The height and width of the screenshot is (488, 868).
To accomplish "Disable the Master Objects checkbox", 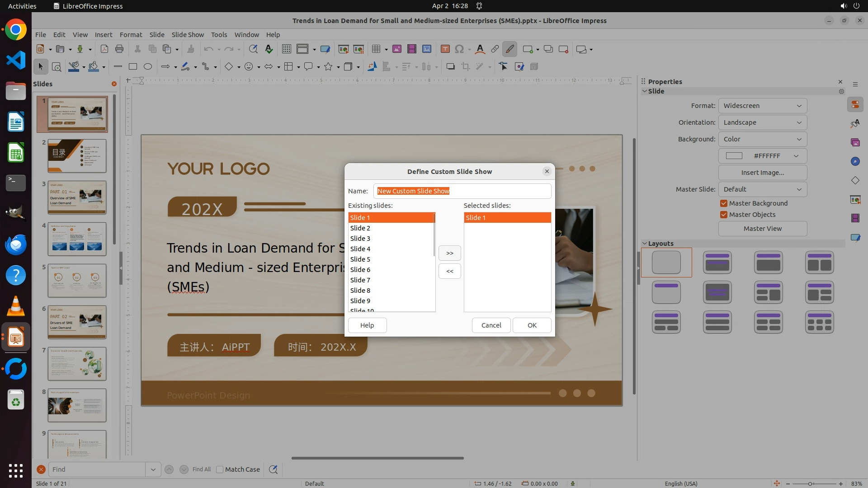I will point(724,215).
